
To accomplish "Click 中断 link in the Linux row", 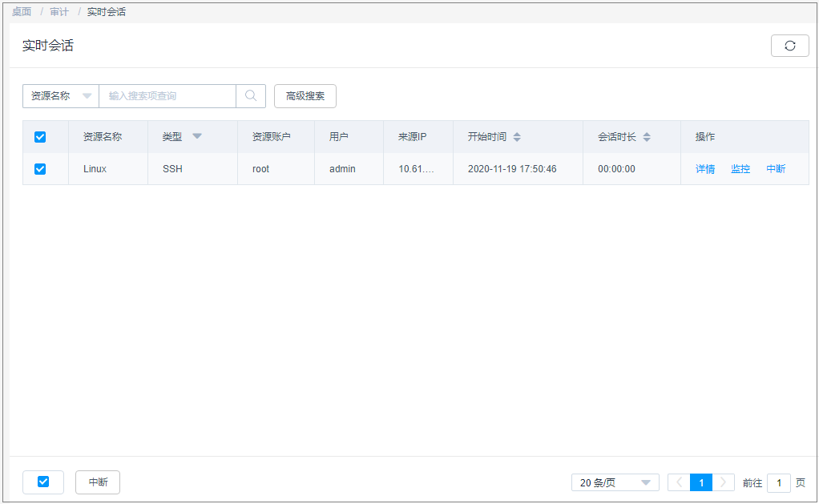I will point(776,169).
